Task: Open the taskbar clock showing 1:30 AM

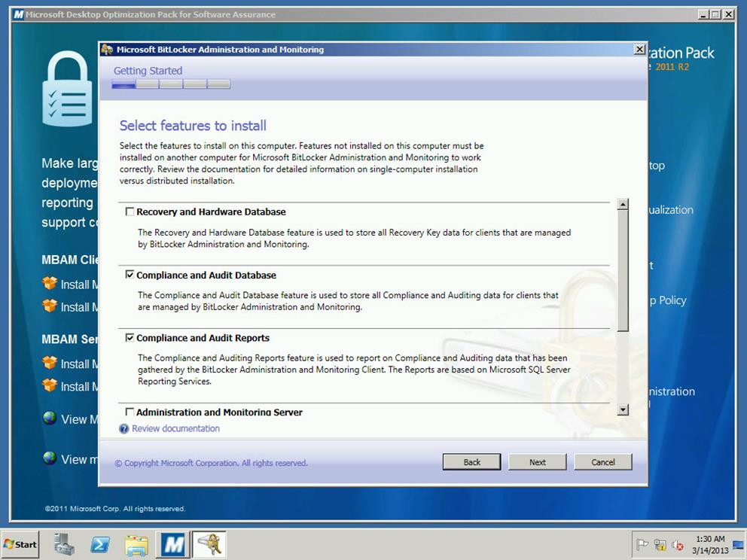Action: (710, 544)
